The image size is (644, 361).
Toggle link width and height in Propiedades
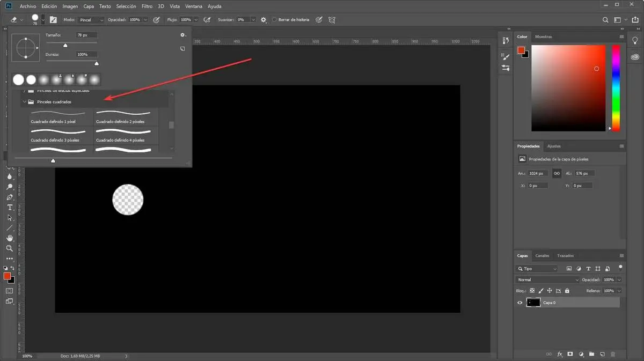[x=557, y=173]
